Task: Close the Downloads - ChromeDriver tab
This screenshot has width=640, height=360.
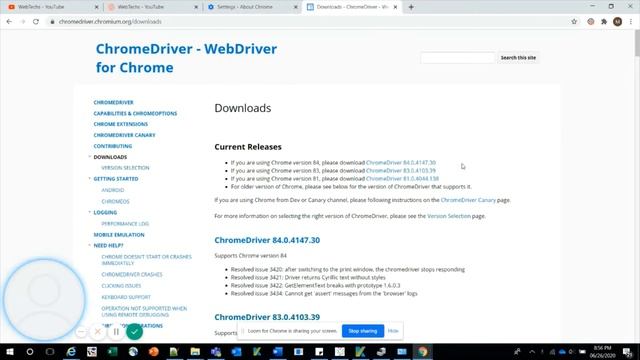Action: [x=395, y=7]
